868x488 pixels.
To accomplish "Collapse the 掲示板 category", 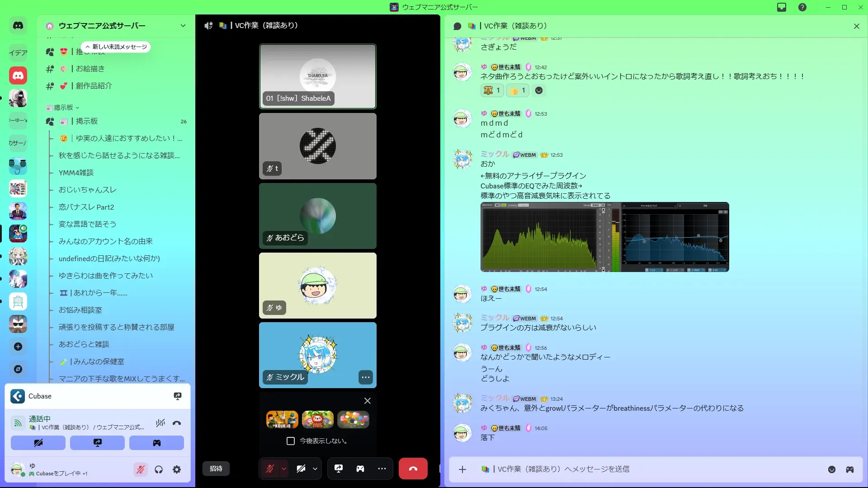I will coord(63,108).
